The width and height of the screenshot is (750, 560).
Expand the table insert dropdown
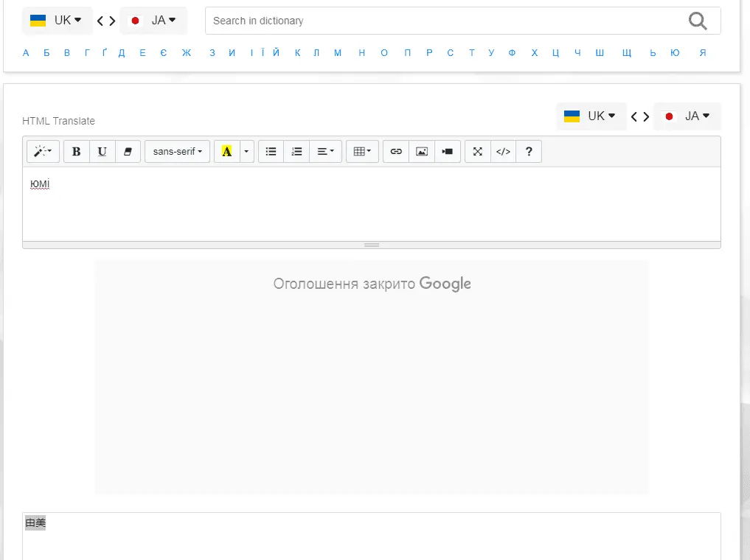click(362, 152)
